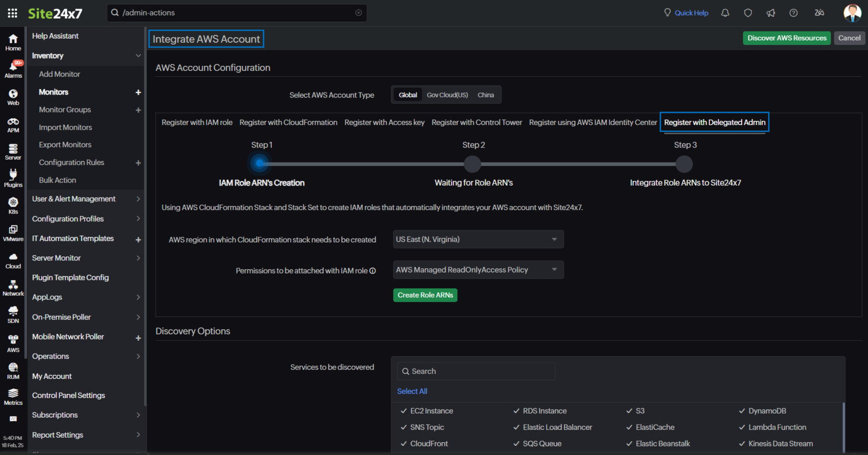Open Network section icon

click(x=13, y=288)
